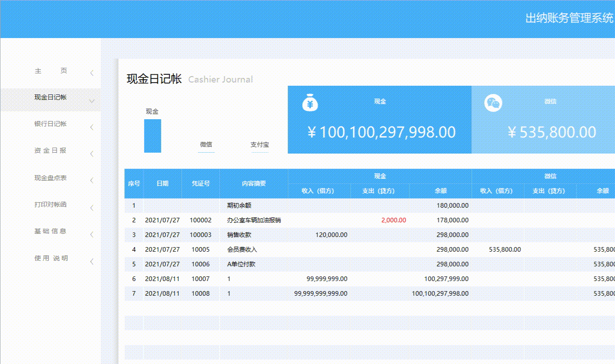Switch to the 微信 tab above the table
The height and width of the screenshot is (364, 615).
(206, 144)
